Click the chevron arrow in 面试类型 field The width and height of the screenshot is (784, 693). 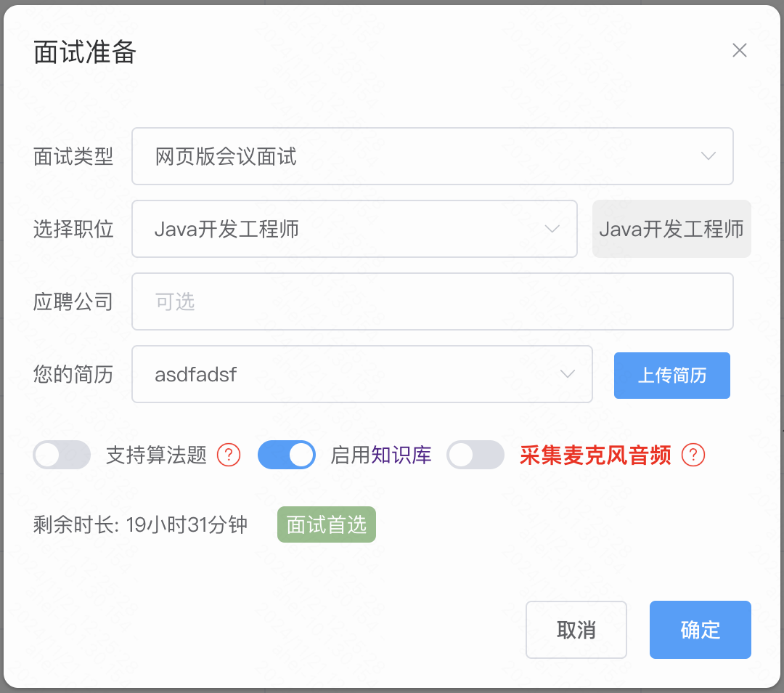click(708, 156)
